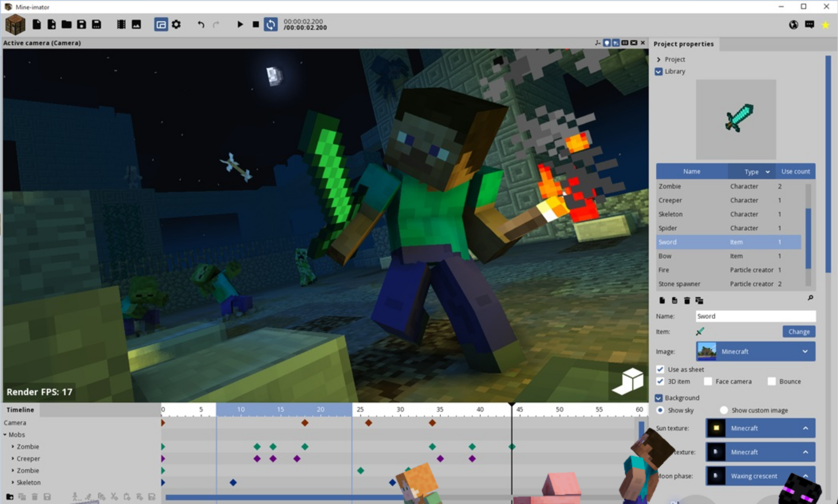Uncheck Use as sheet
The height and width of the screenshot is (504, 838).
(660, 369)
